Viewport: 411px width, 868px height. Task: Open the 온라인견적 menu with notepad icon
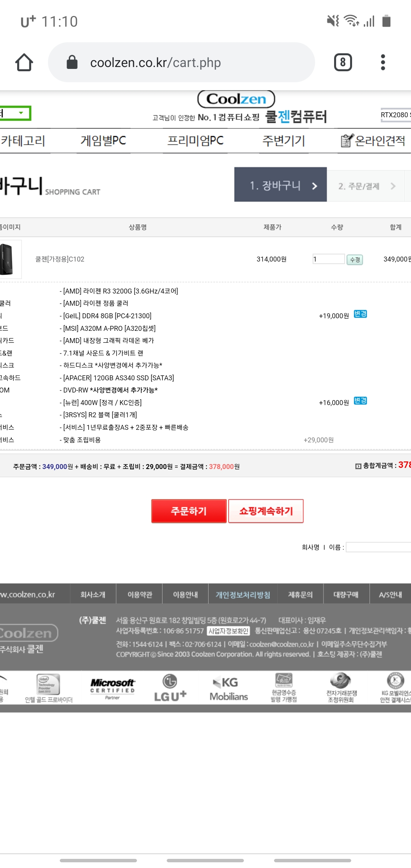(373, 141)
